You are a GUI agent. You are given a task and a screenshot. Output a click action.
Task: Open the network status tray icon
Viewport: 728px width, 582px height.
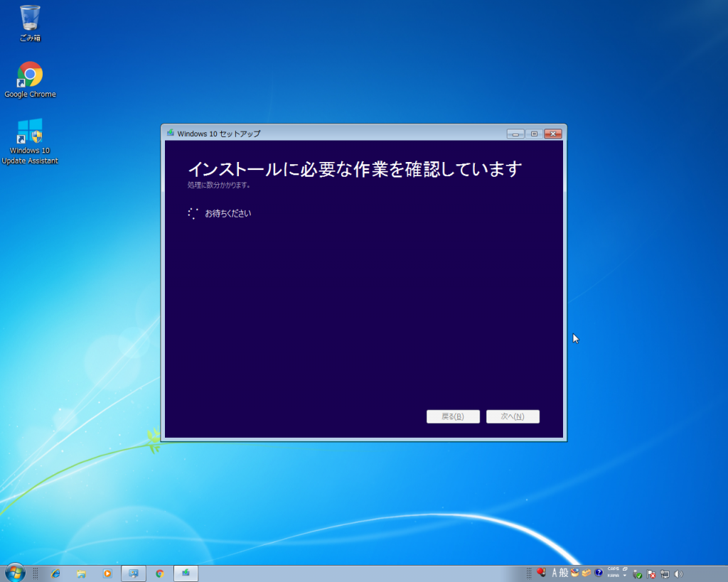664,573
